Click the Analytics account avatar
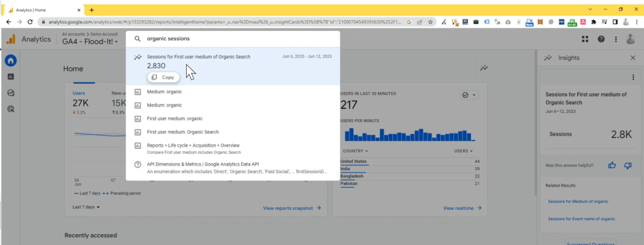The height and width of the screenshot is (245, 644). 630,39
